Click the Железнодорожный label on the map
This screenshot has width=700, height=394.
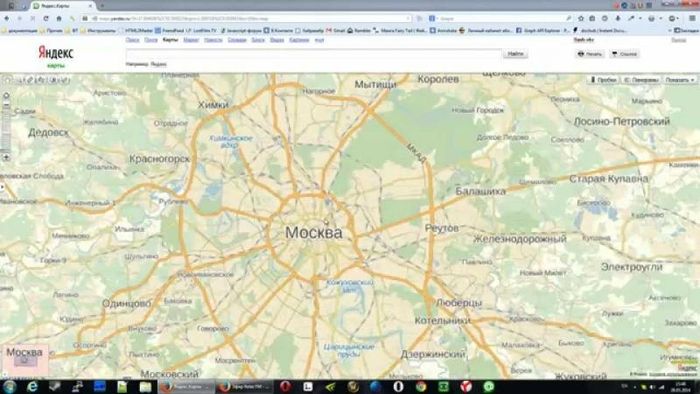(520, 239)
